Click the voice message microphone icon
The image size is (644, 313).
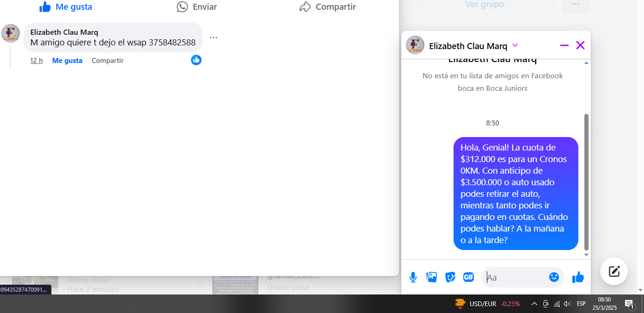point(413,277)
